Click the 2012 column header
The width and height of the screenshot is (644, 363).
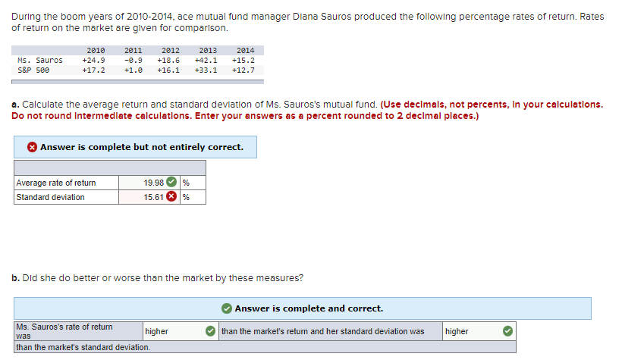tap(171, 51)
